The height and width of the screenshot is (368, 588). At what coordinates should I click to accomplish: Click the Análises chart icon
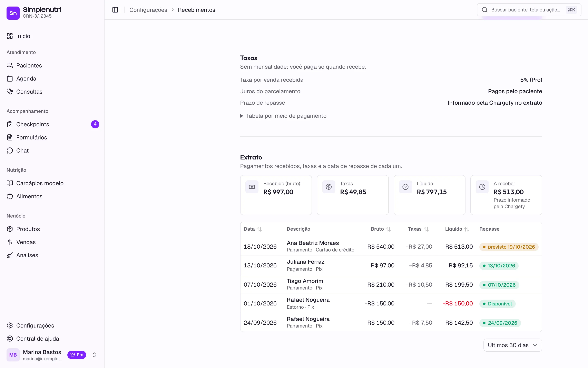tap(10, 255)
